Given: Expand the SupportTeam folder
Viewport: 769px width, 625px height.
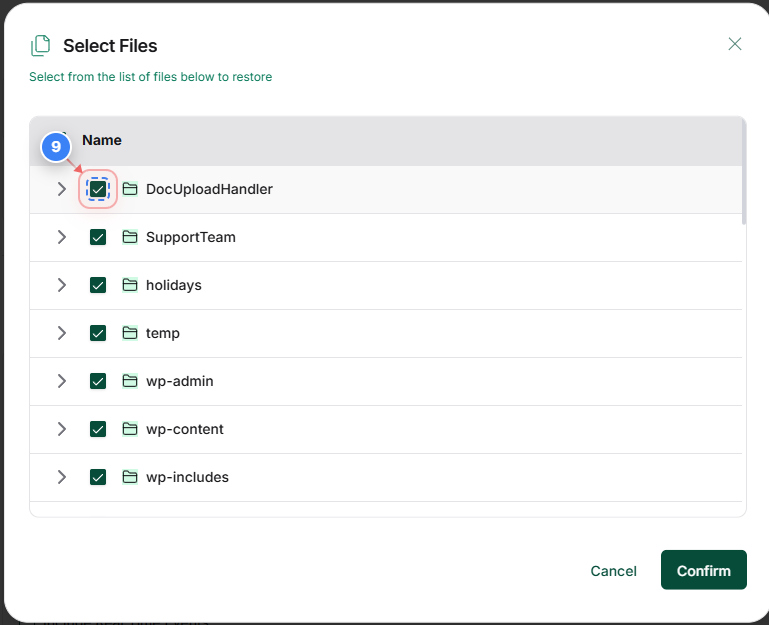Looking at the screenshot, I should click(x=61, y=237).
